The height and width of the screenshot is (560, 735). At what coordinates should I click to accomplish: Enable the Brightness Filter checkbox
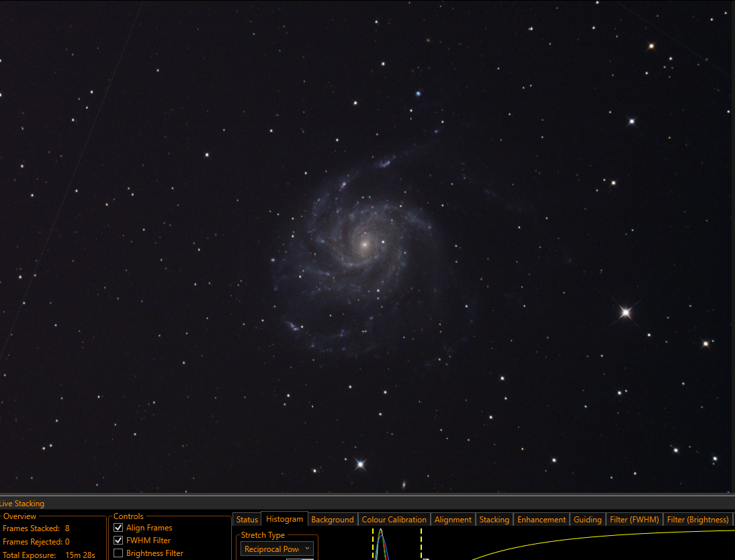(118, 553)
